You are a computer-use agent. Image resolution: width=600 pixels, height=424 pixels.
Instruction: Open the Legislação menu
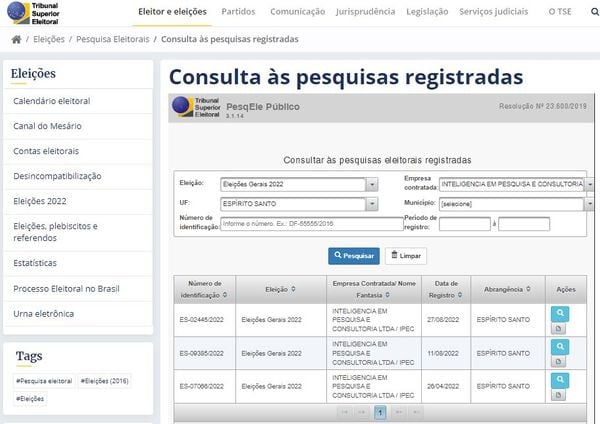coord(427,12)
